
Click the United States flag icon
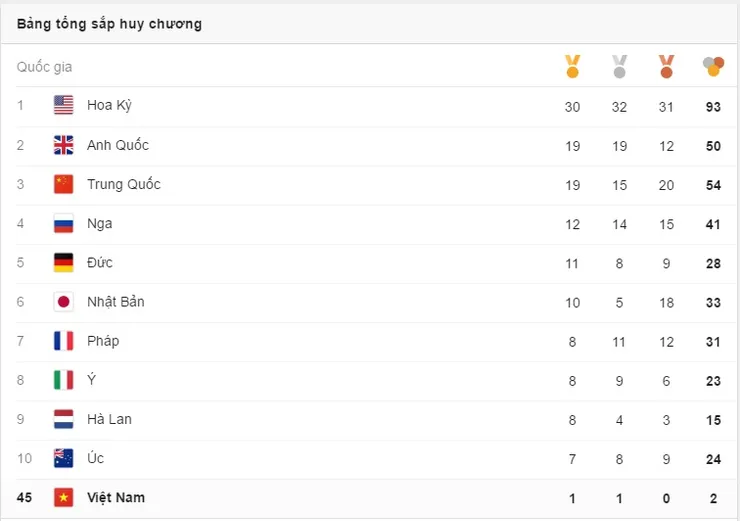coord(64,105)
